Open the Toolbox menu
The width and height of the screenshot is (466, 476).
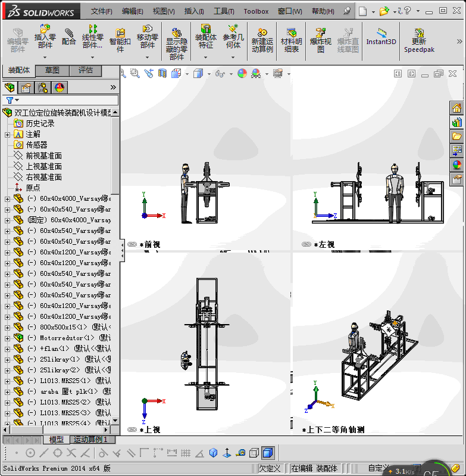tap(256, 11)
